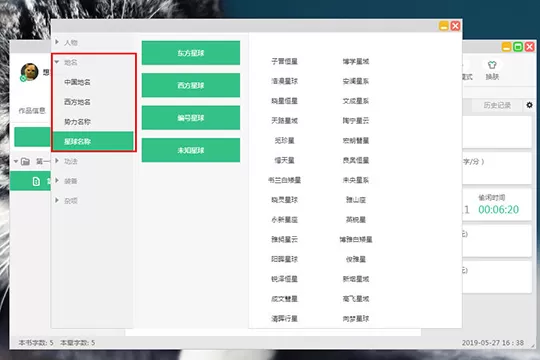Select 西方地名 in the sidebar
The image size is (540, 360).
tap(77, 102)
